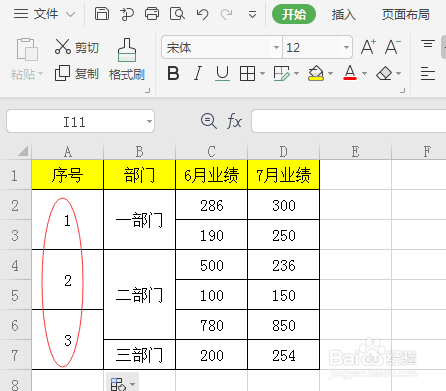The width and height of the screenshot is (446, 391).
Task: Click merged cell 一部门
Action: tap(140, 220)
